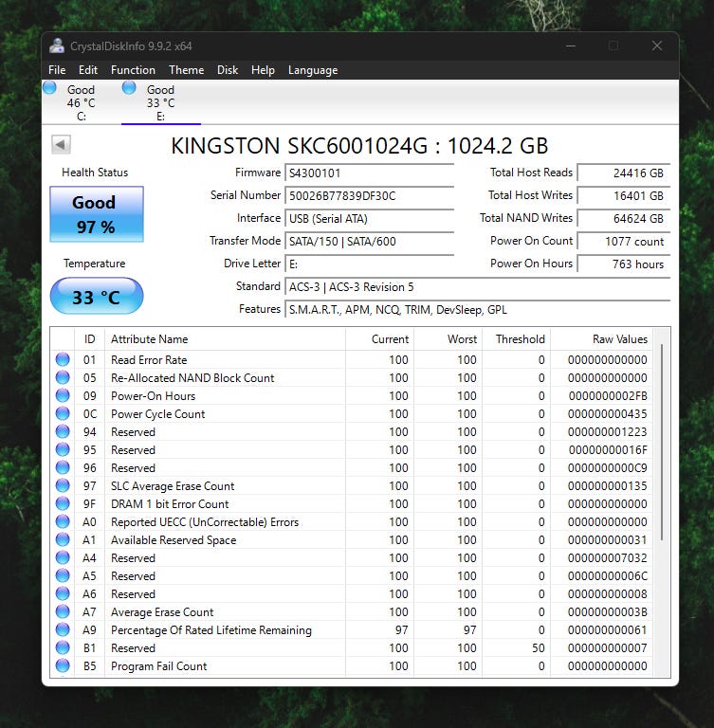Viewport: 714px width, 728px height.
Task: Open the Disk menu
Action: point(228,70)
